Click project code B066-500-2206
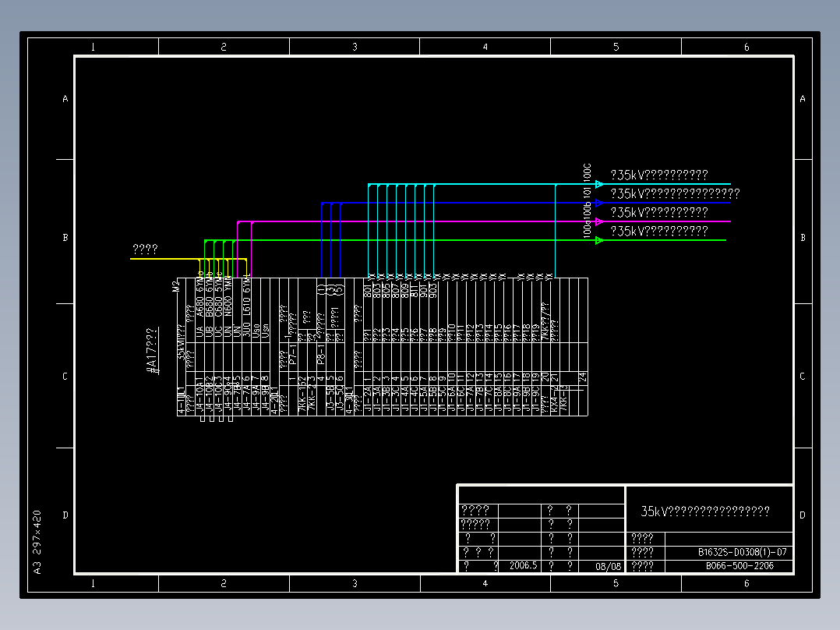840x630 pixels. pos(739,565)
